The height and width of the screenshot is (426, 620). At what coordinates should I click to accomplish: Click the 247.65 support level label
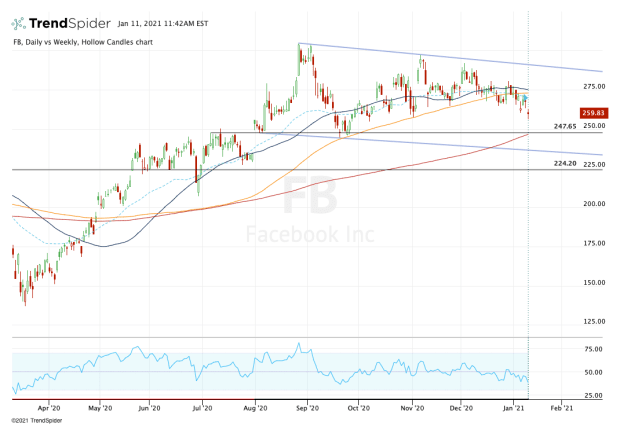click(565, 126)
